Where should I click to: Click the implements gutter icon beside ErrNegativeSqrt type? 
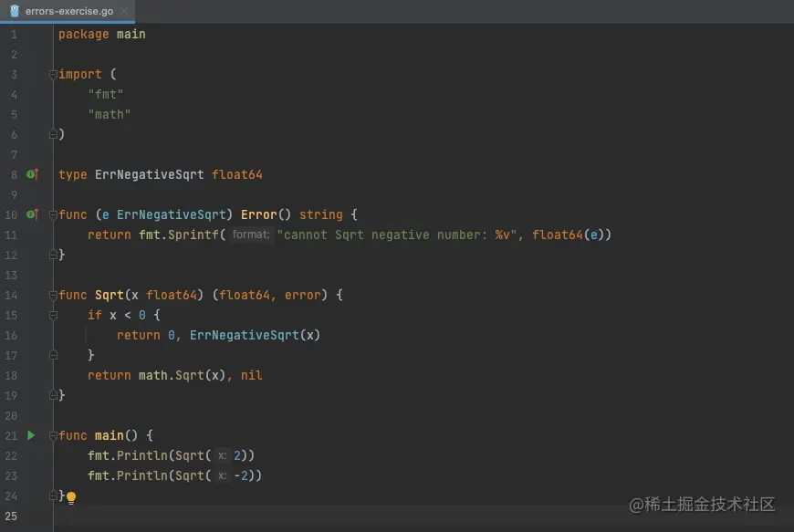click(33, 174)
